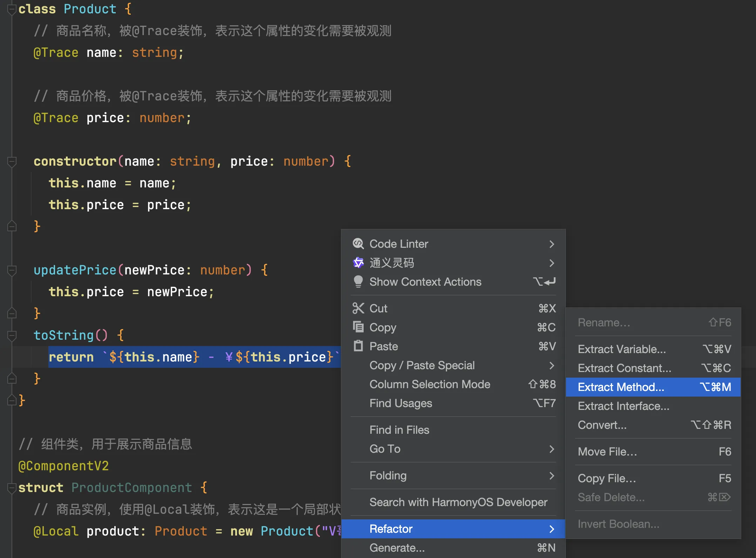Viewport: 756px width, 558px height.
Task: Click Find Usages menu entry
Action: [400, 403]
